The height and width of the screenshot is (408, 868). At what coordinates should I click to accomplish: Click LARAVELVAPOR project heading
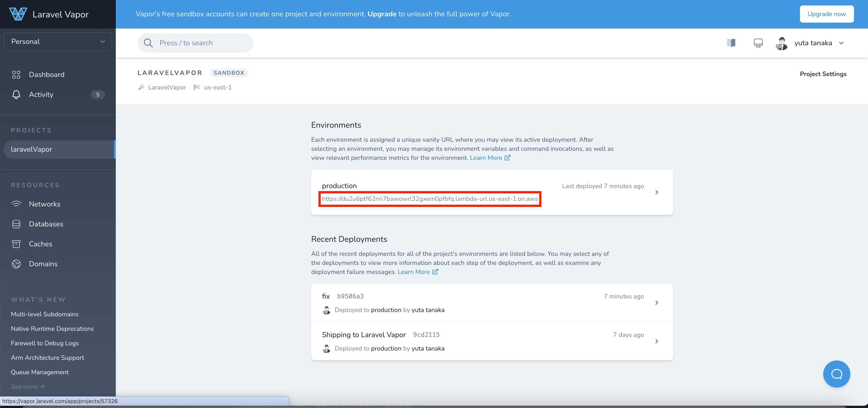tap(170, 73)
